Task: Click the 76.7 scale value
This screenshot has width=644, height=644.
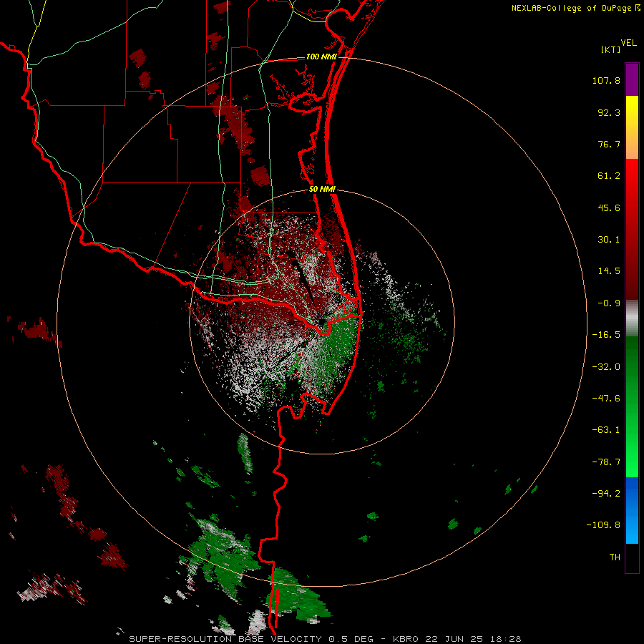Action: coord(609,144)
